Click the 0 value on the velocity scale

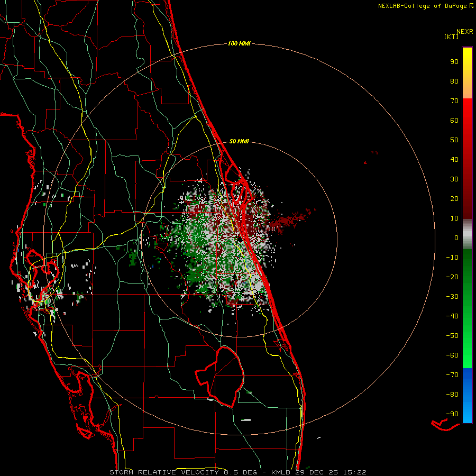(x=456, y=237)
